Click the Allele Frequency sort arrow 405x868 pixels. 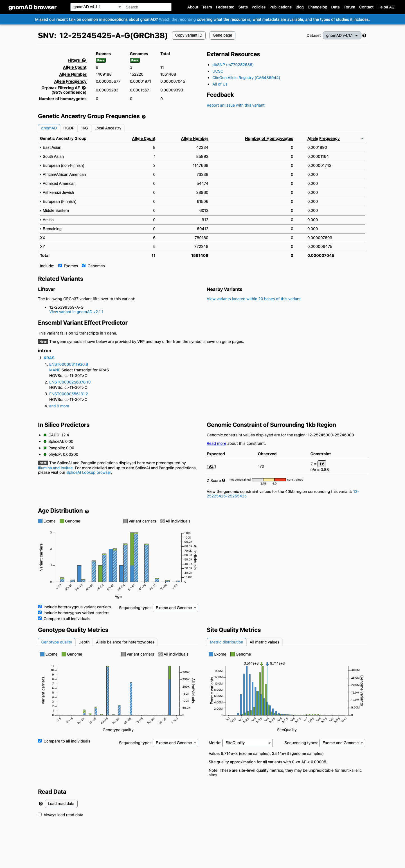[x=362, y=138]
